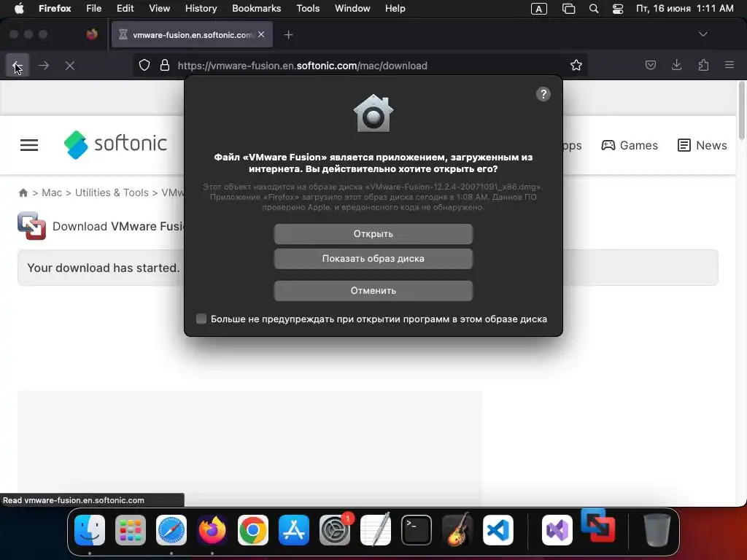Open the tracking protection shield icon

click(x=144, y=65)
